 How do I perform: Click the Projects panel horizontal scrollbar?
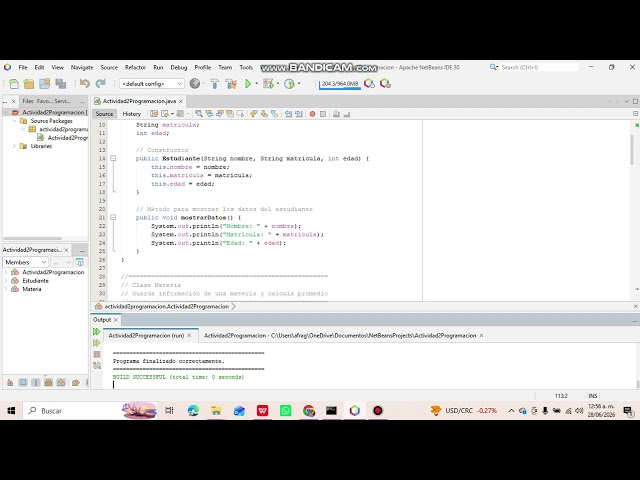coord(33,238)
